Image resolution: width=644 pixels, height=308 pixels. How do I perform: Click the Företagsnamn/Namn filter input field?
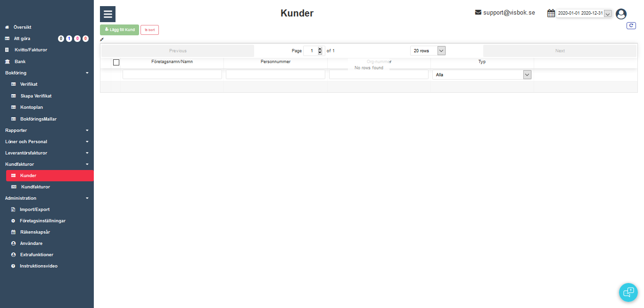coord(172,74)
